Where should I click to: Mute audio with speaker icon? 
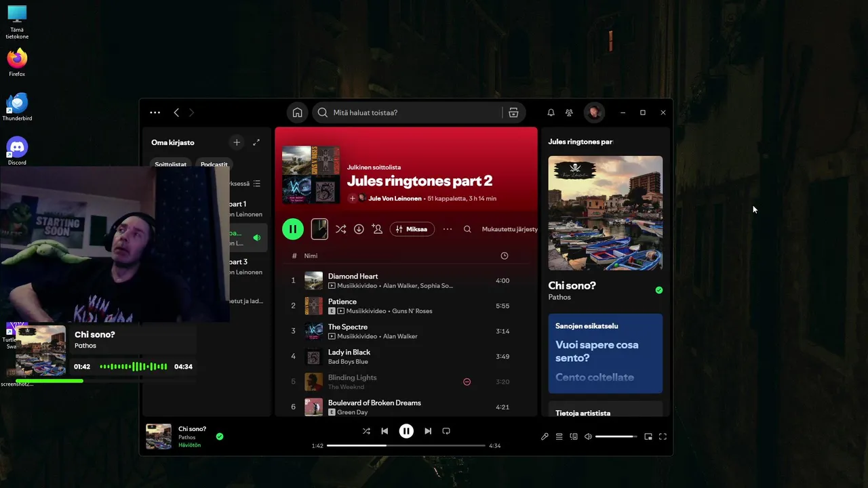pyautogui.click(x=588, y=436)
